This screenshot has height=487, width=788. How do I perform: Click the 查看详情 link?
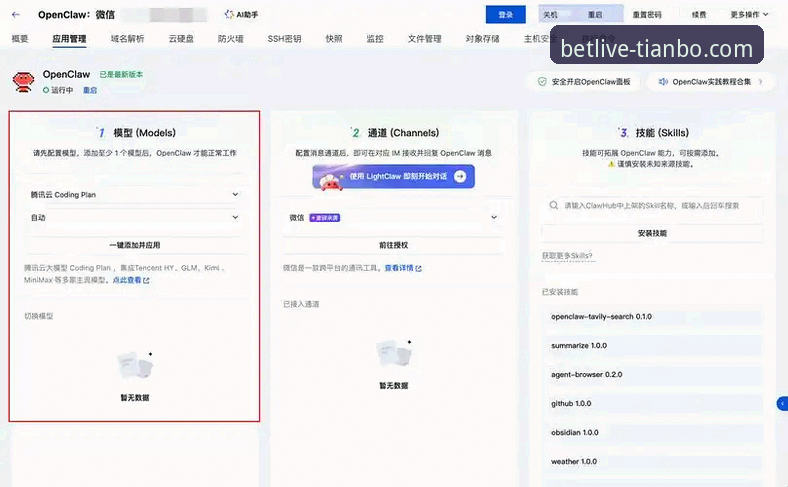pyautogui.click(x=399, y=268)
